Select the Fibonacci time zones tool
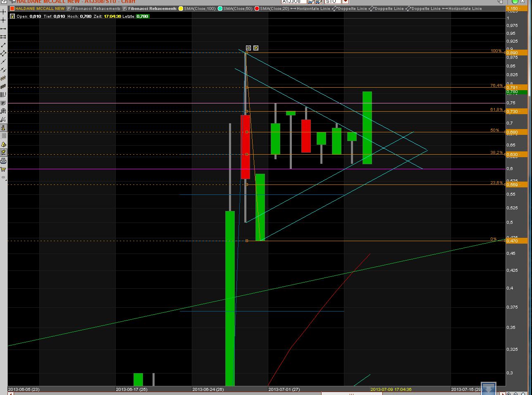The width and height of the screenshot is (532, 395). [x=3, y=95]
